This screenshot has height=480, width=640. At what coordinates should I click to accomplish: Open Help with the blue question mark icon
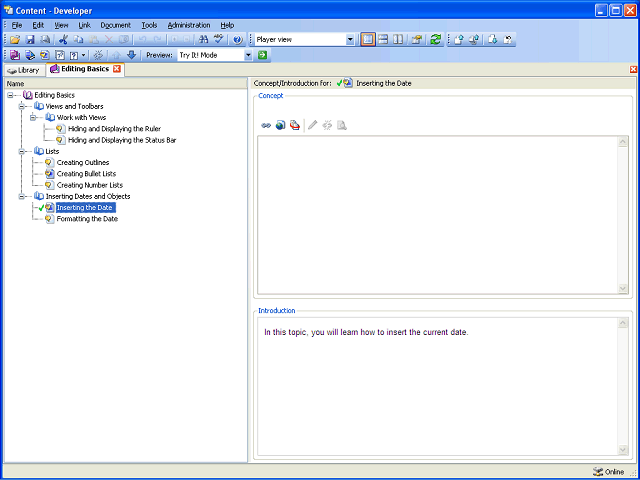(238, 40)
